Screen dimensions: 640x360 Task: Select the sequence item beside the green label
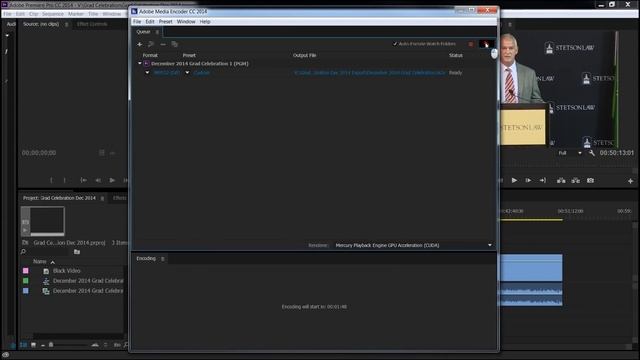tap(88, 281)
